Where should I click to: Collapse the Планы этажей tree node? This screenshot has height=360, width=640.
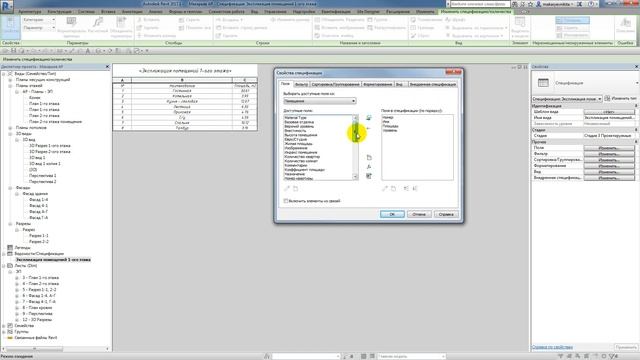coord(11,86)
